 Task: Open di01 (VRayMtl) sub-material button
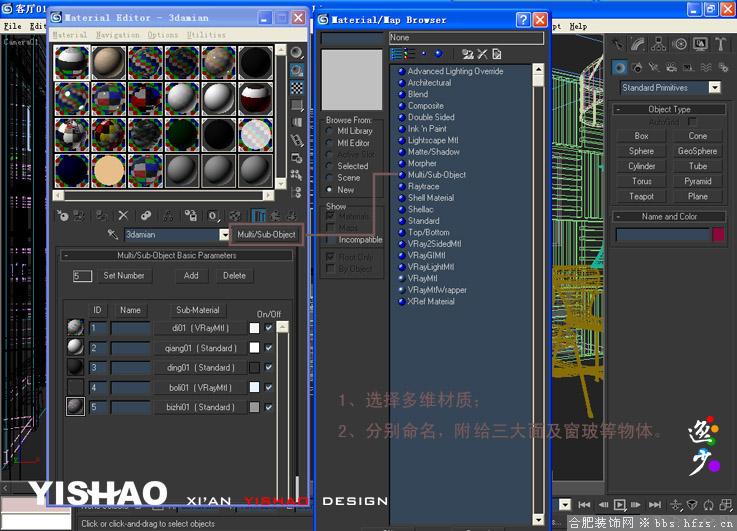[x=200, y=328]
